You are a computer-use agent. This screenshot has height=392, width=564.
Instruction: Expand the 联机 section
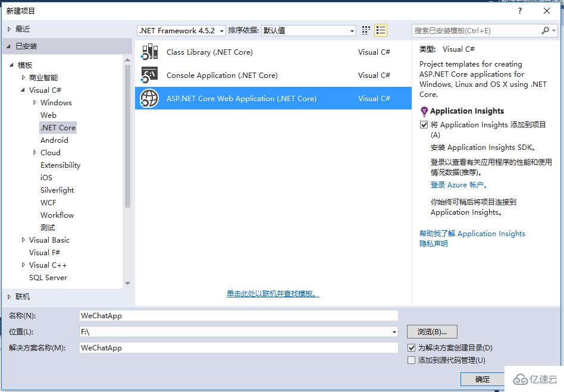coord(10,297)
